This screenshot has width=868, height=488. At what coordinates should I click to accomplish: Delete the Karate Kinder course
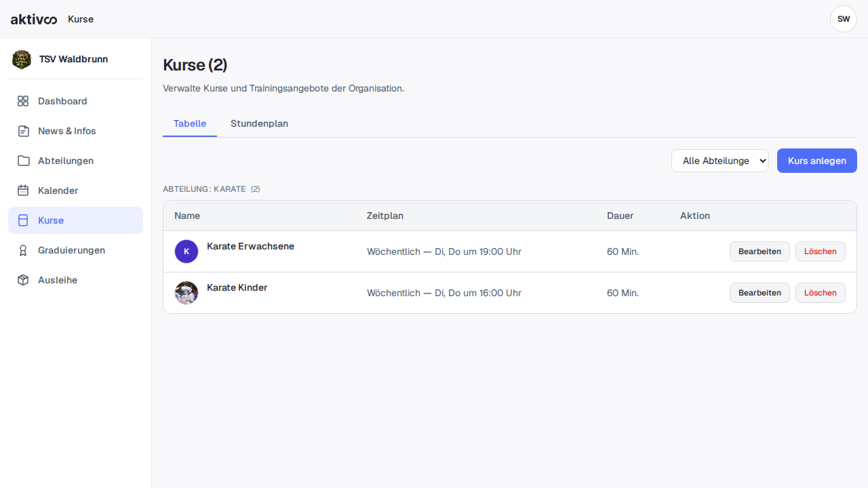pyautogui.click(x=821, y=293)
